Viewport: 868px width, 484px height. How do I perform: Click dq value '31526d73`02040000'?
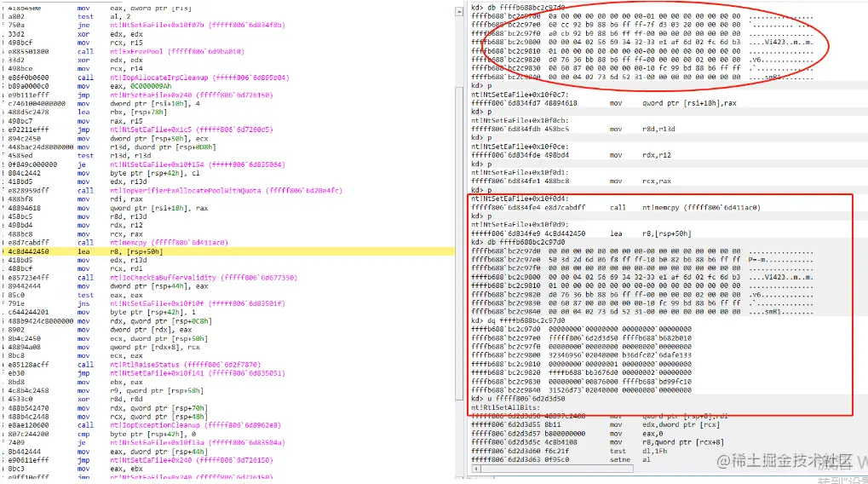coord(583,390)
